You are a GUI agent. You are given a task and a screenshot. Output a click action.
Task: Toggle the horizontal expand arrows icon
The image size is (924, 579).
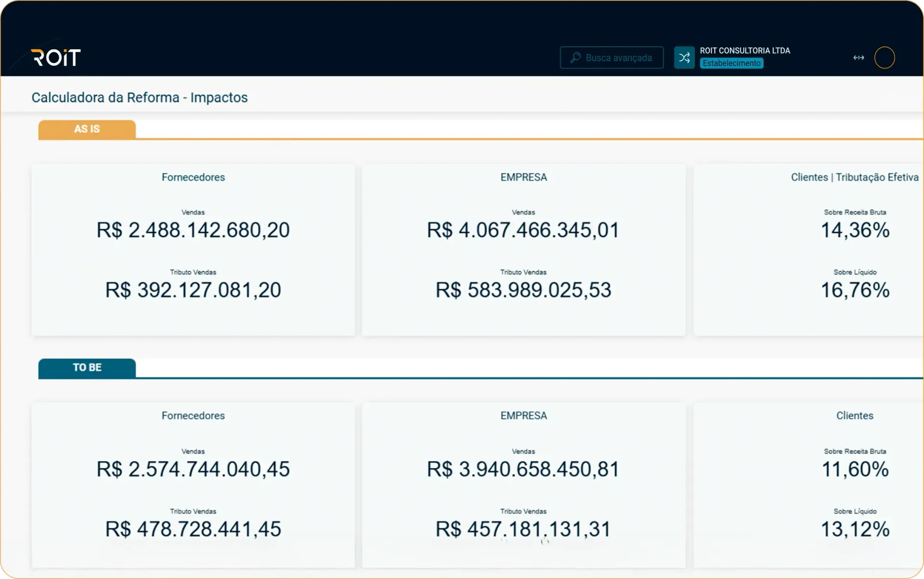pyautogui.click(x=859, y=58)
